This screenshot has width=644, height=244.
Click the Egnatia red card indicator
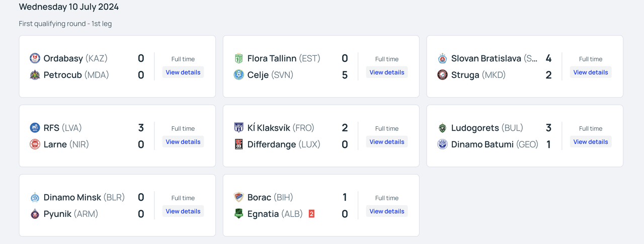pos(311,214)
